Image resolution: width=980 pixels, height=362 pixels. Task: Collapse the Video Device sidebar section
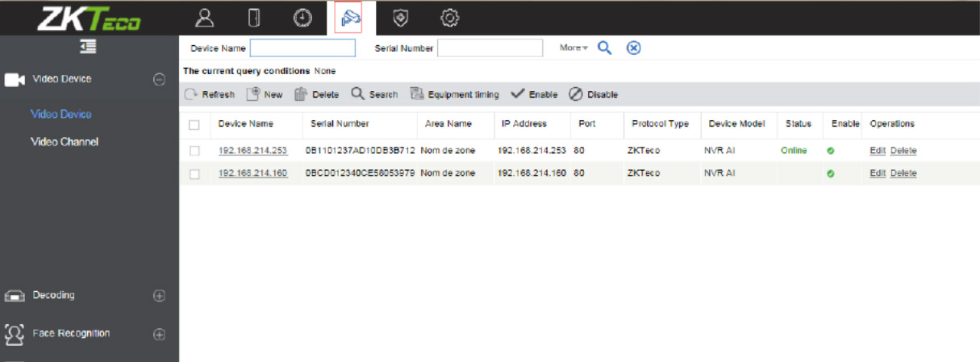(159, 79)
